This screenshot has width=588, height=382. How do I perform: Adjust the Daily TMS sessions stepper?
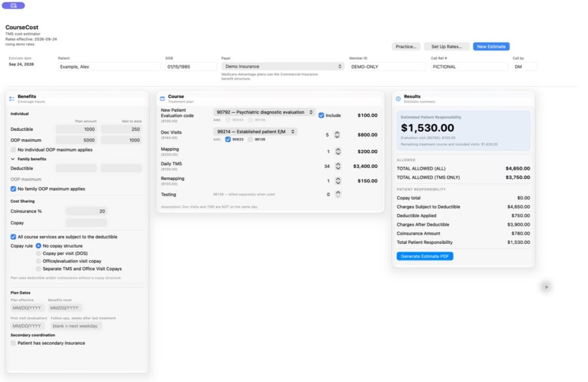338,166
